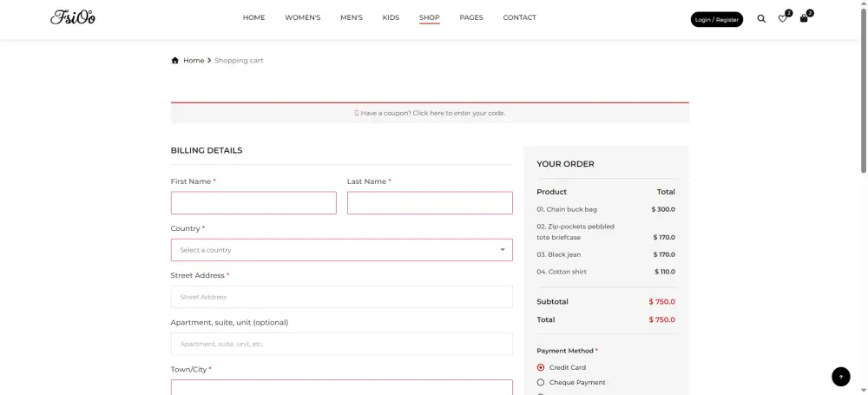
Task: Open the KIDS menu item
Action: point(391,17)
